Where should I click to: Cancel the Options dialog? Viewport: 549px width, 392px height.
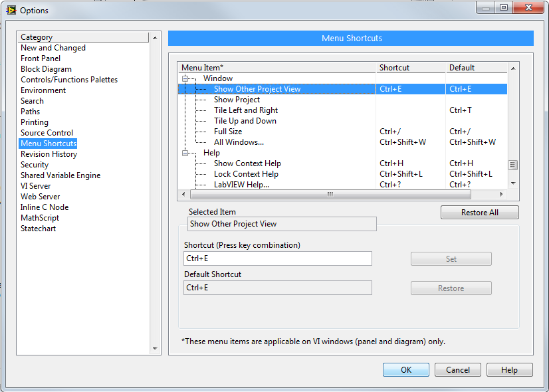(x=457, y=370)
